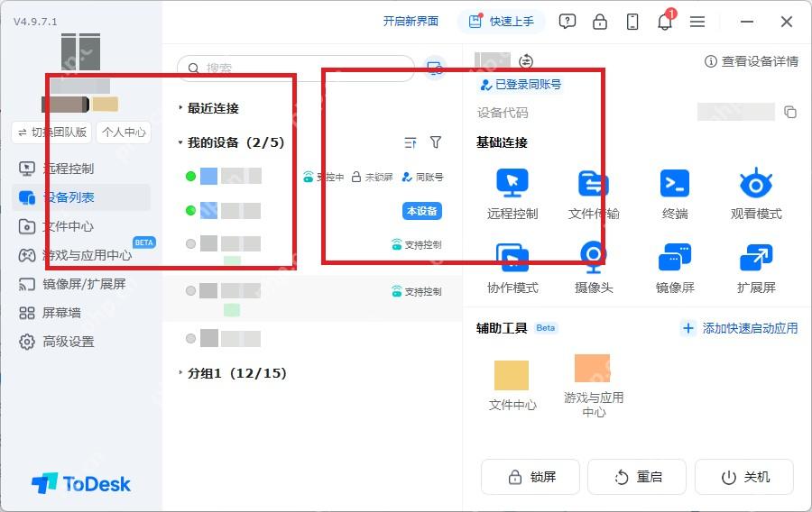
Task: Copy the device code (设备代码)
Action: point(790,112)
